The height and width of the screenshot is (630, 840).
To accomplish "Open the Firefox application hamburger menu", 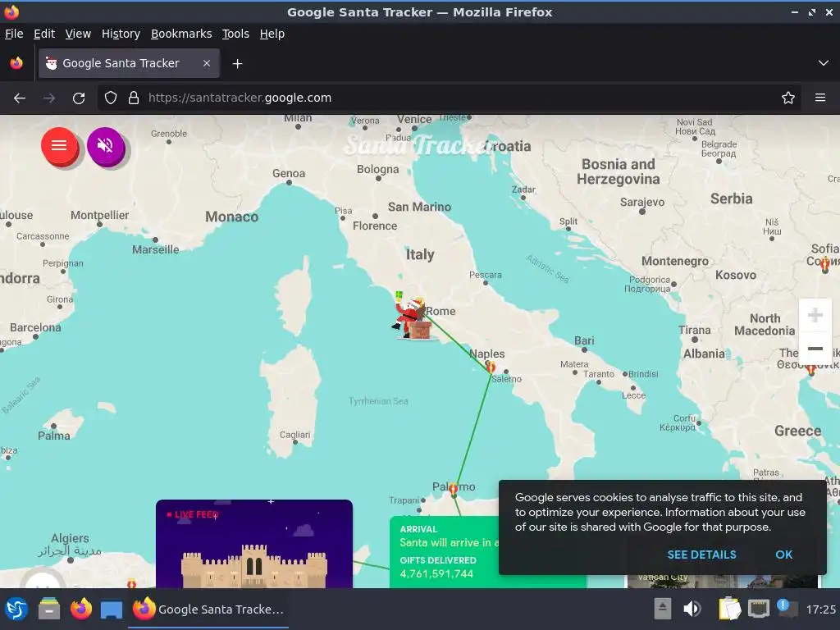I will tap(820, 98).
